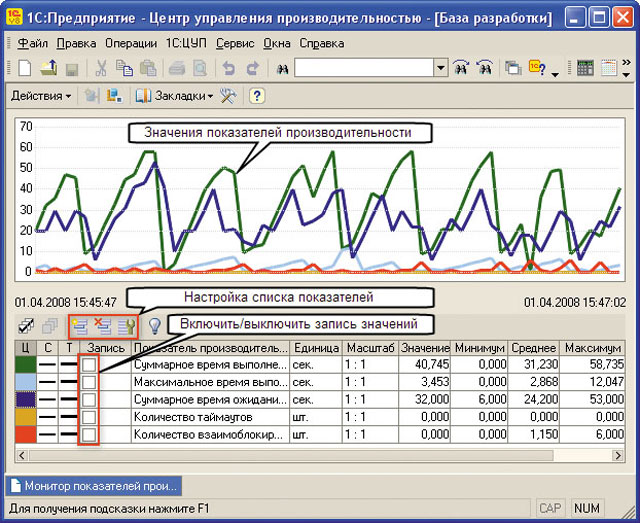This screenshot has height=523, width=640.
Task: Open the Операции menu
Action: pos(131,43)
